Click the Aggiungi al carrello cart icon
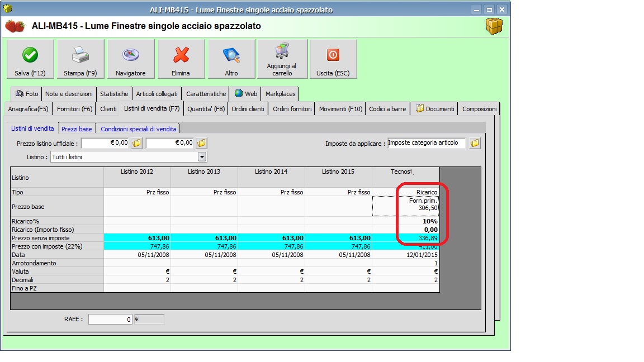Viewport: 644px width, 362px height. (x=282, y=51)
